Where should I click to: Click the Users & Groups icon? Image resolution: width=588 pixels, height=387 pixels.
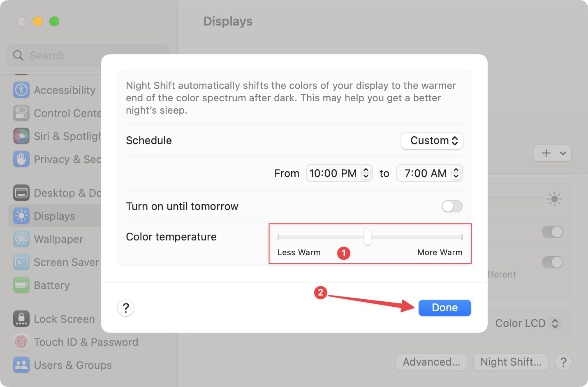pos(21,365)
